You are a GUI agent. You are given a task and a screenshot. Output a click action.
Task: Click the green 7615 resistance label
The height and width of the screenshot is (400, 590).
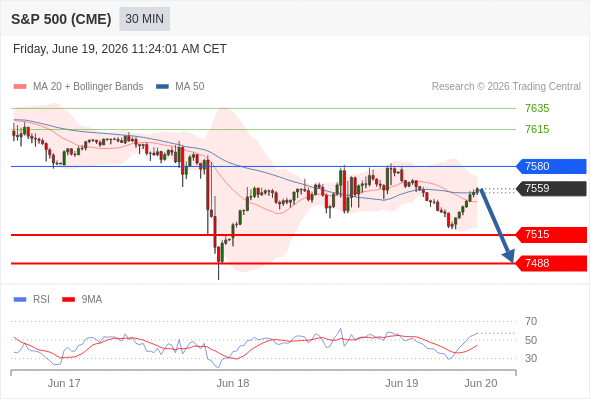click(537, 129)
